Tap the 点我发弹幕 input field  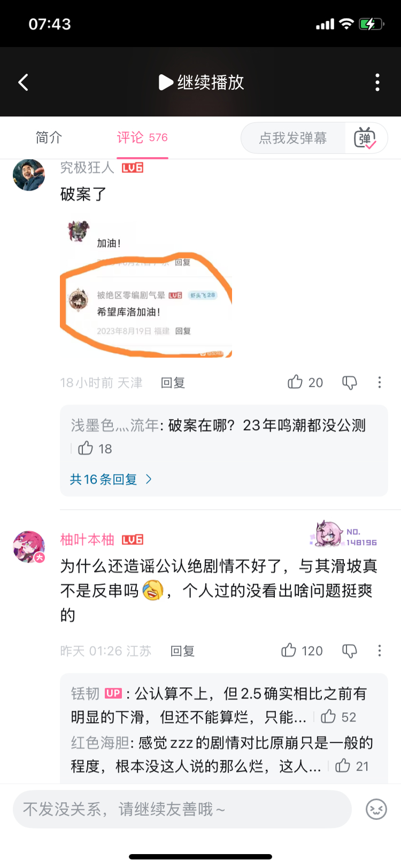pos(293,138)
